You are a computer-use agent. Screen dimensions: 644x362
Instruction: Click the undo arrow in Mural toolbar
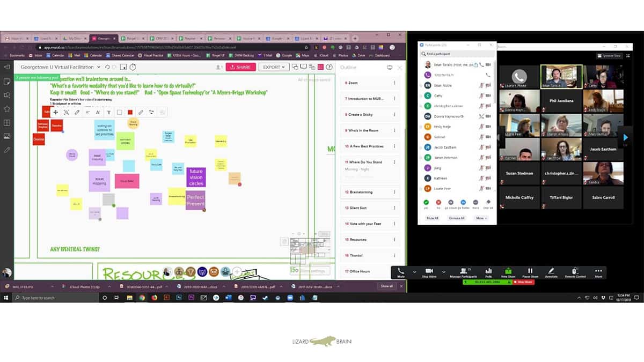[x=107, y=67]
